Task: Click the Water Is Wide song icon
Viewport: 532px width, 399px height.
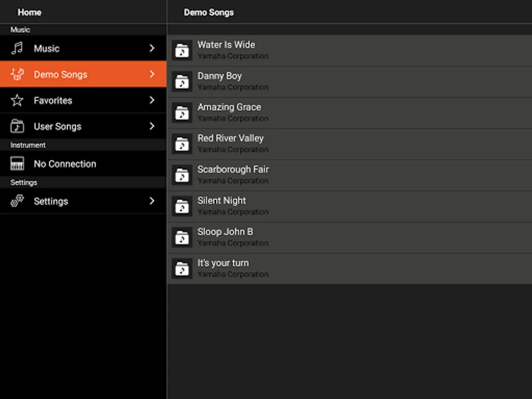Action: (x=182, y=50)
